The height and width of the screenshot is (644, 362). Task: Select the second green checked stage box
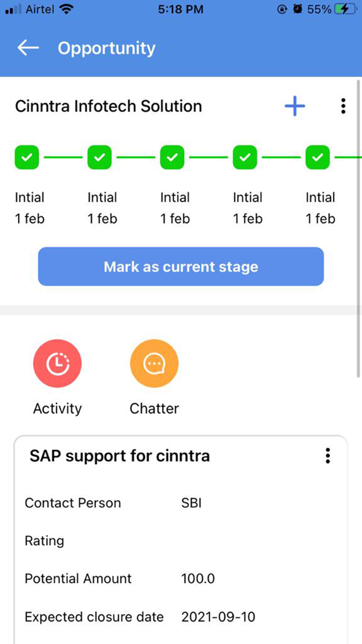click(x=100, y=157)
